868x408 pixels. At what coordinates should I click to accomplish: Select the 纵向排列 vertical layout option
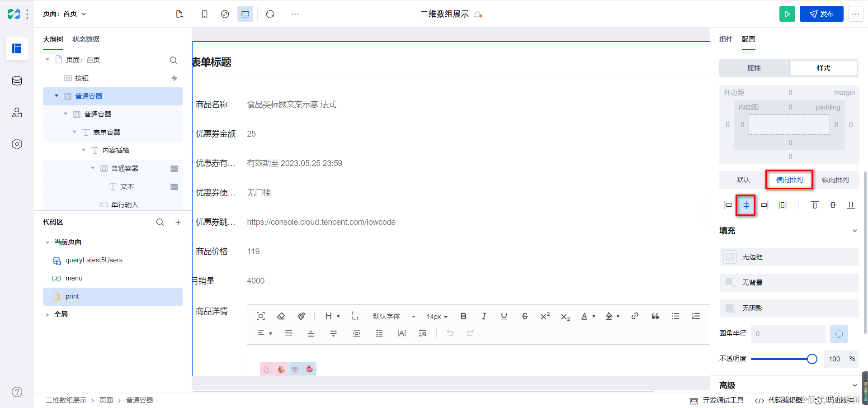[835, 180]
